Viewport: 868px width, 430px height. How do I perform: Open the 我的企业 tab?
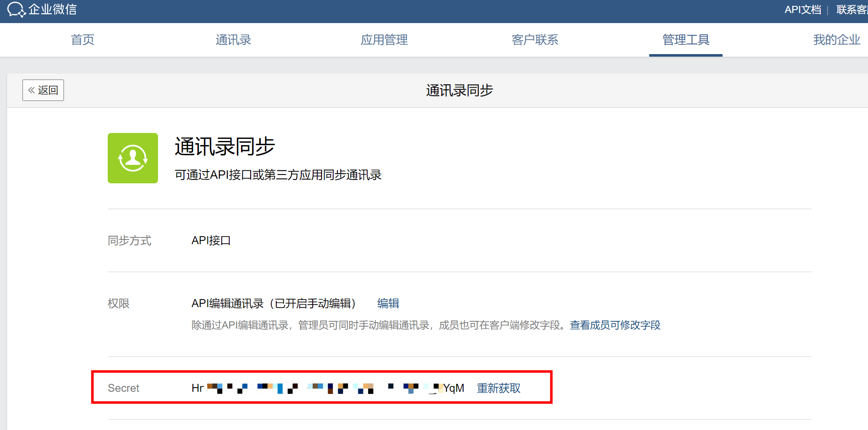click(837, 40)
